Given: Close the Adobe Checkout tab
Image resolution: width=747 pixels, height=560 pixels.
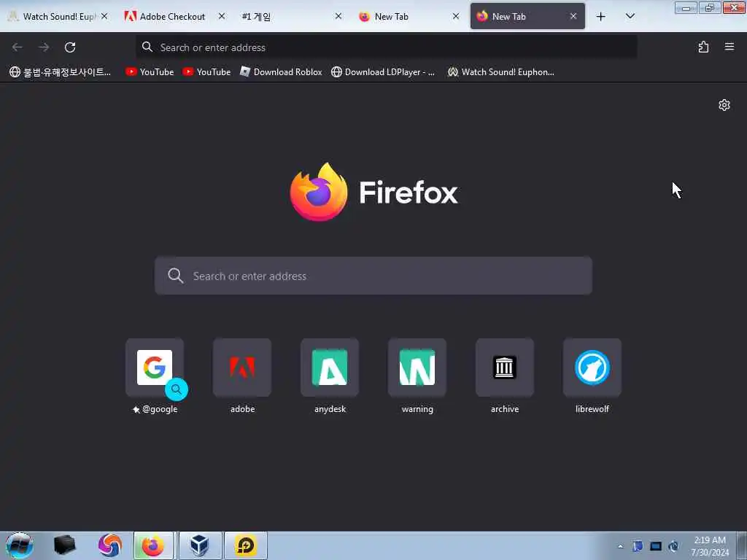Looking at the screenshot, I should pos(222,16).
